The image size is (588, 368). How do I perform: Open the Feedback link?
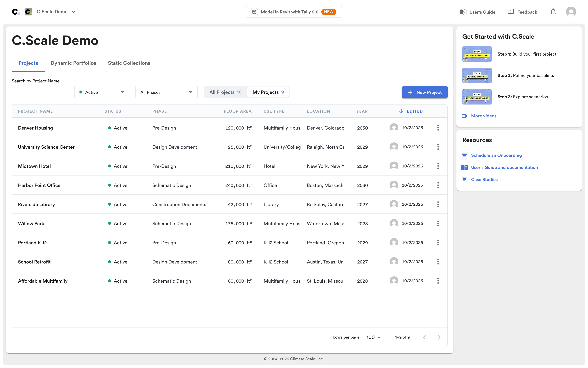click(522, 12)
